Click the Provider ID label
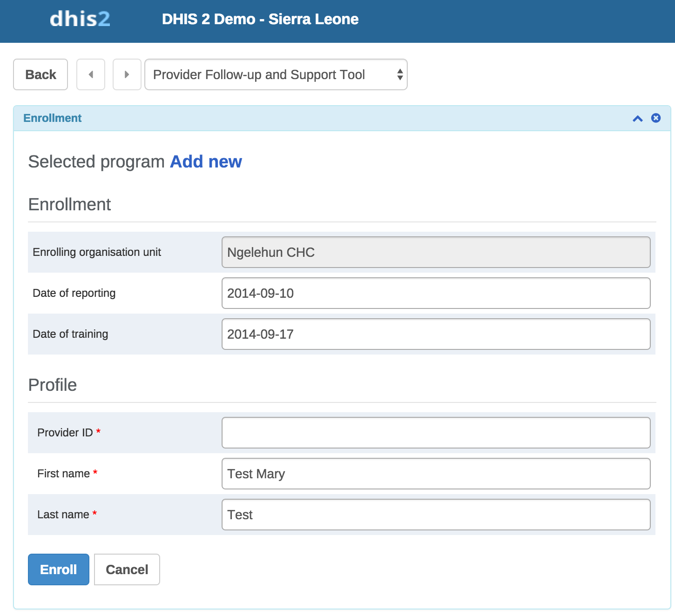675x616 pixels. tap(65, 433)
